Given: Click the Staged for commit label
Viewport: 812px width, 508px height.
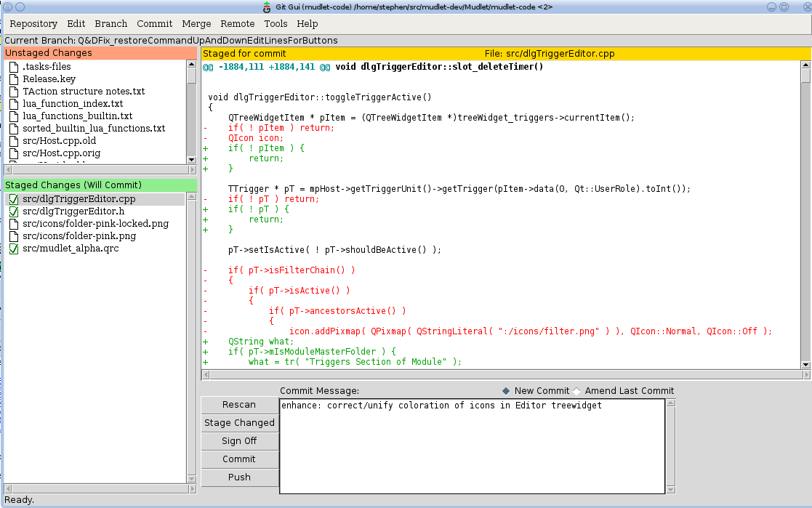Looking at the screenshot, I should coord(244,53).
